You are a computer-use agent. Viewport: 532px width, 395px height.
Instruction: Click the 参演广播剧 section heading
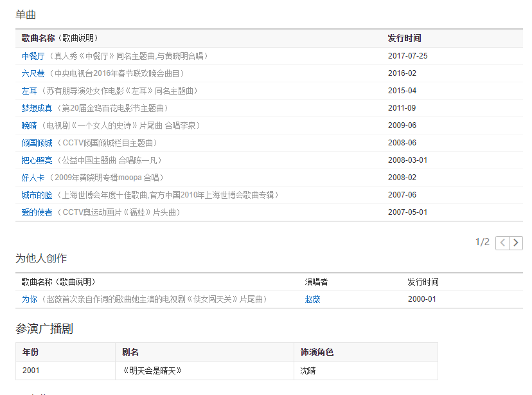click(x=44, y=329)
